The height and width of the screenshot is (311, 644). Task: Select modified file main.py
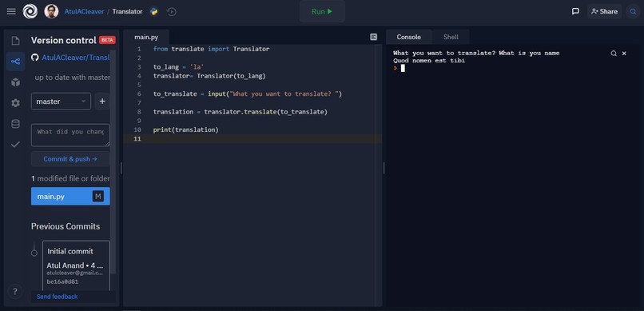click(x=70, y=197)
